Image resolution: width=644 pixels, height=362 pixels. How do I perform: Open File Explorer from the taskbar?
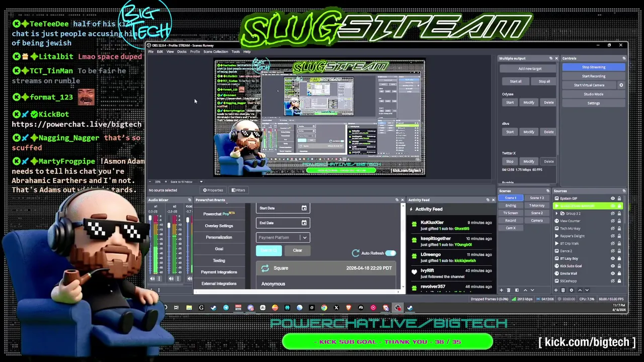(x=189, y=308)
